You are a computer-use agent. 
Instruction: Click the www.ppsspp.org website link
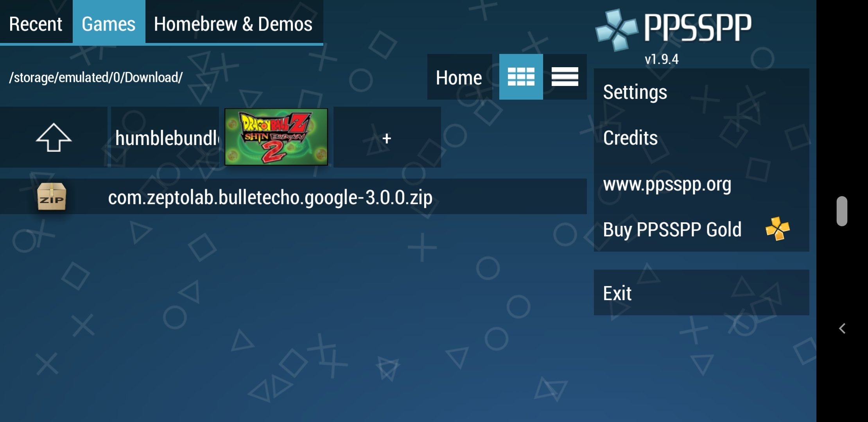667,183
